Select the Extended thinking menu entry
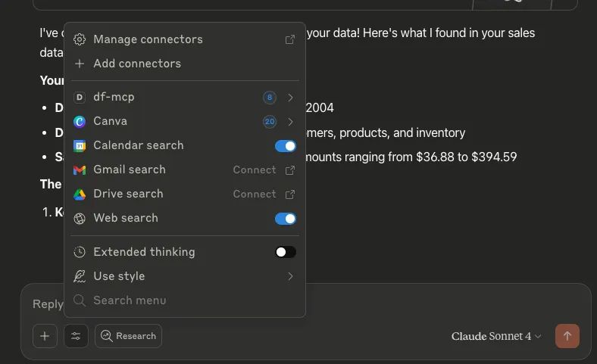597x364 pixels. pyautogui.click(x=185, y=252)
